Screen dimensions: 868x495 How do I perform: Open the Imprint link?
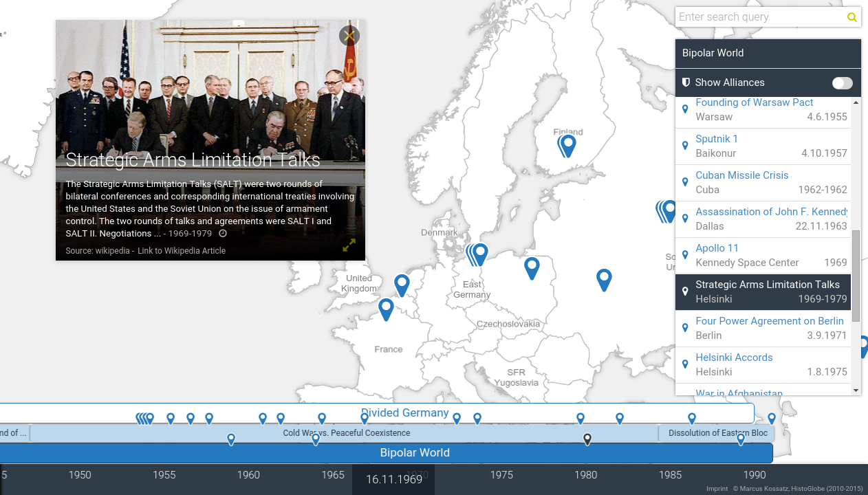pyautogui.click(x=717, y=489)
